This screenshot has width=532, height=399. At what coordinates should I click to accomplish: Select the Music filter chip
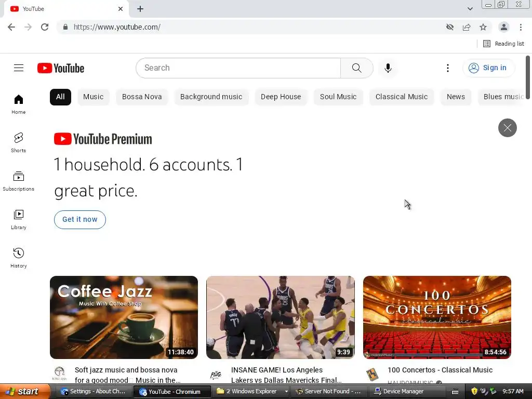pyautogui.click(x=94, y=97)
